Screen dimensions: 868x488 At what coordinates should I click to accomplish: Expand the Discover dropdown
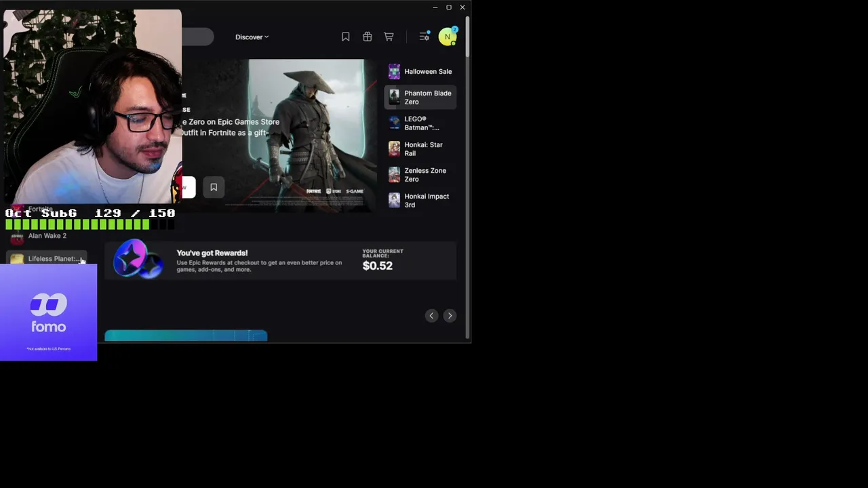coord(252,37)
